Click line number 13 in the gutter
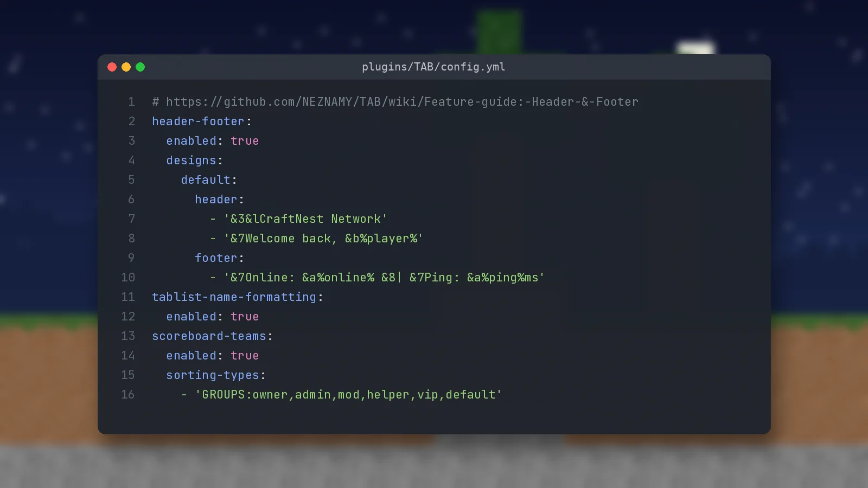868x488 pixels. 128,336
